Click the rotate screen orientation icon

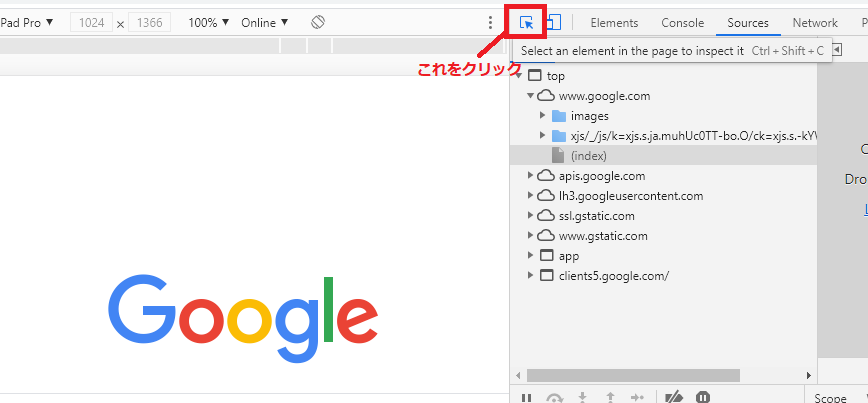click(x=318, y=23)
